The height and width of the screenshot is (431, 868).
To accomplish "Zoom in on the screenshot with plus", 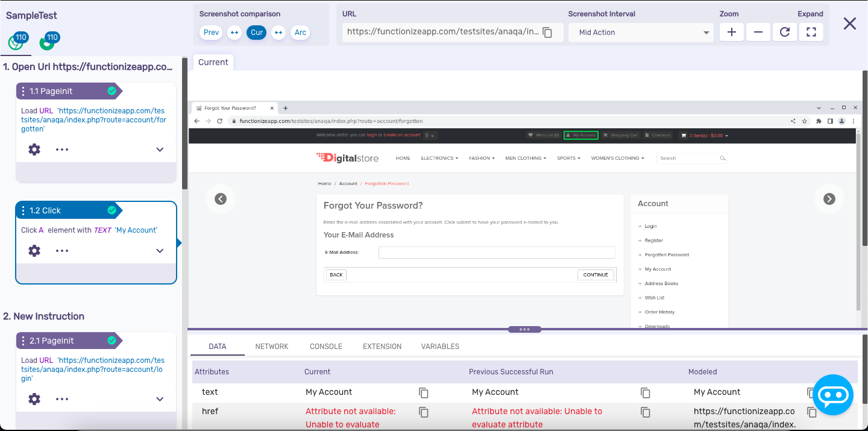I will point(732,33).
